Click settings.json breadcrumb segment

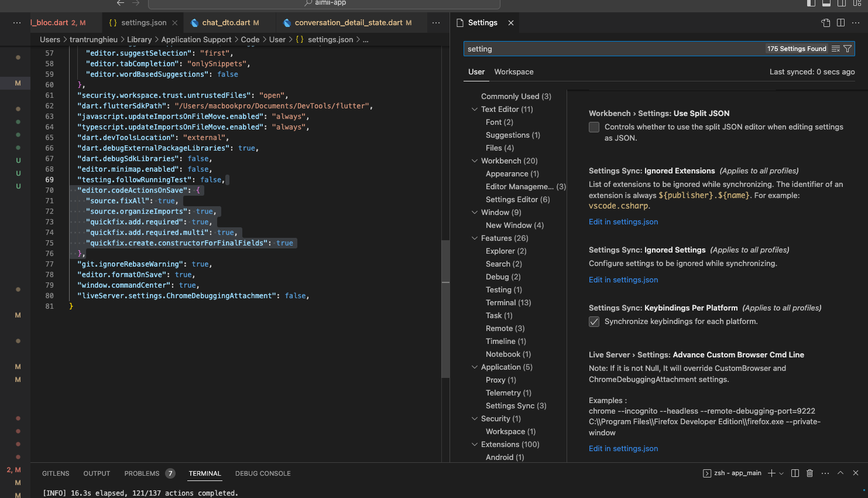click(x=330, y=39)
